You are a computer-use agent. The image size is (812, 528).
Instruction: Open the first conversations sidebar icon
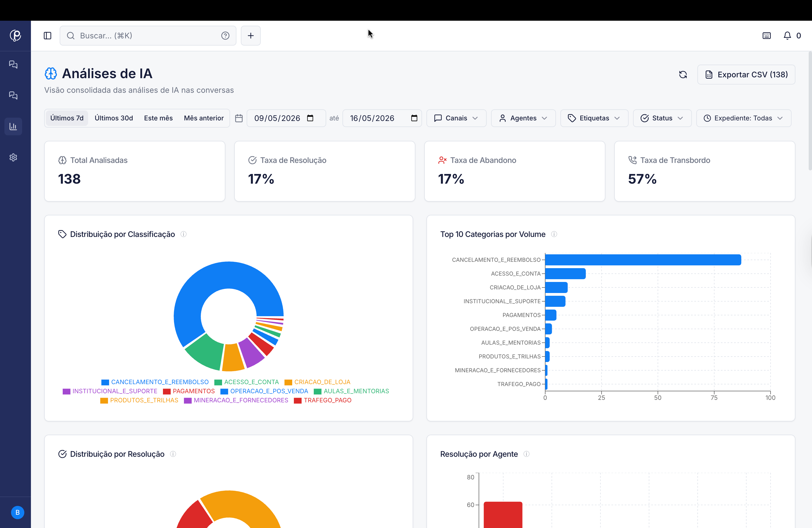(x=13, y=64)
